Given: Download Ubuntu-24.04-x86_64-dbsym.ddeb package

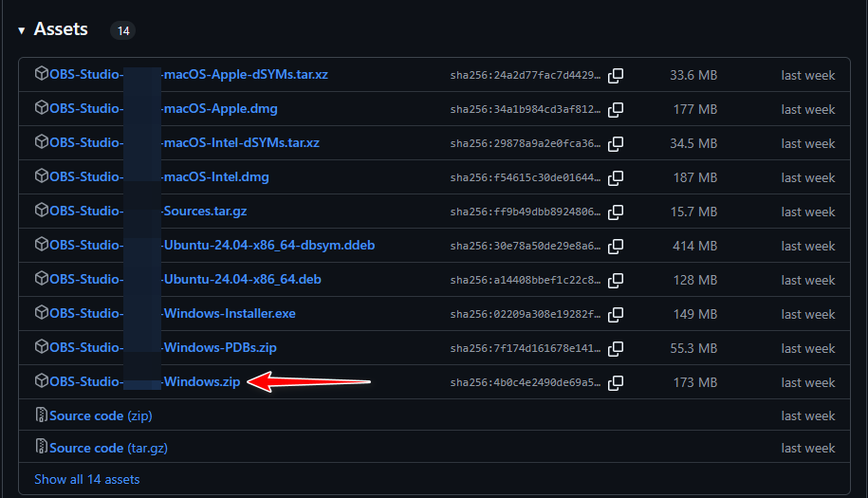Looking at the screenshot, I should pyautogui.click(x=212, y=245).
